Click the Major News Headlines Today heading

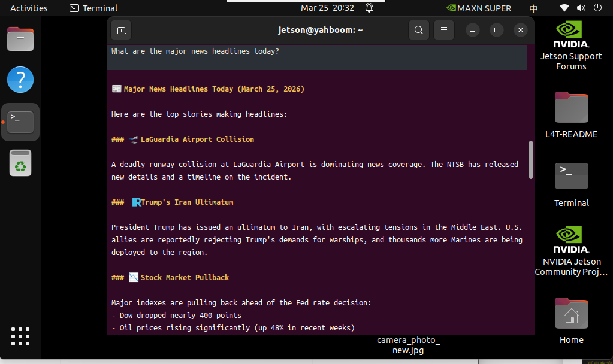(214, 89)
